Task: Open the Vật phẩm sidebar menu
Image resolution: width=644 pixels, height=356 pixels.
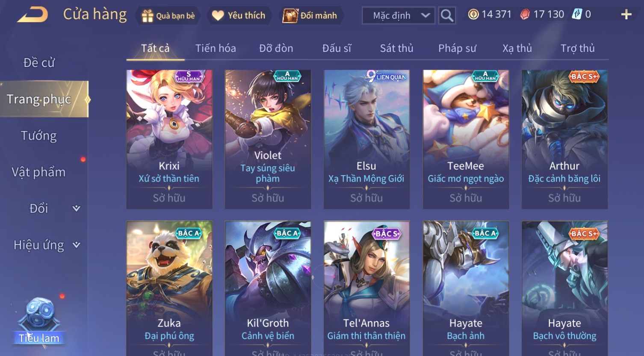Action: coord(38,172)
